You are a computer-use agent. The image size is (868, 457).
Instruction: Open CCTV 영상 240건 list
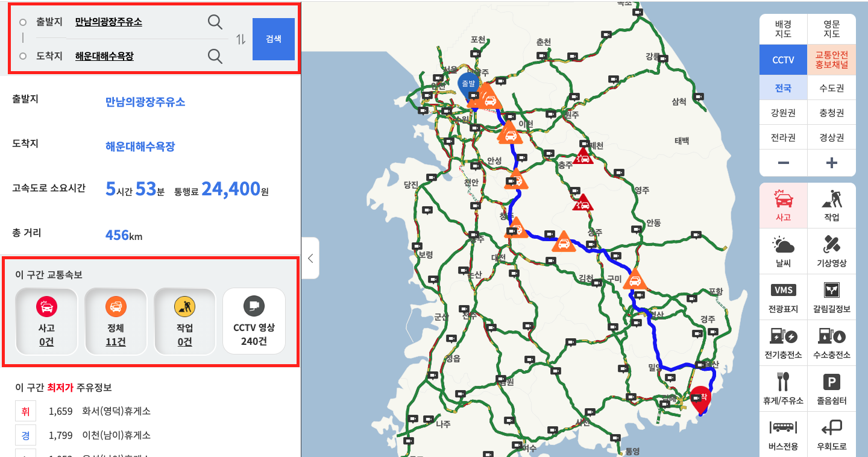254,321
